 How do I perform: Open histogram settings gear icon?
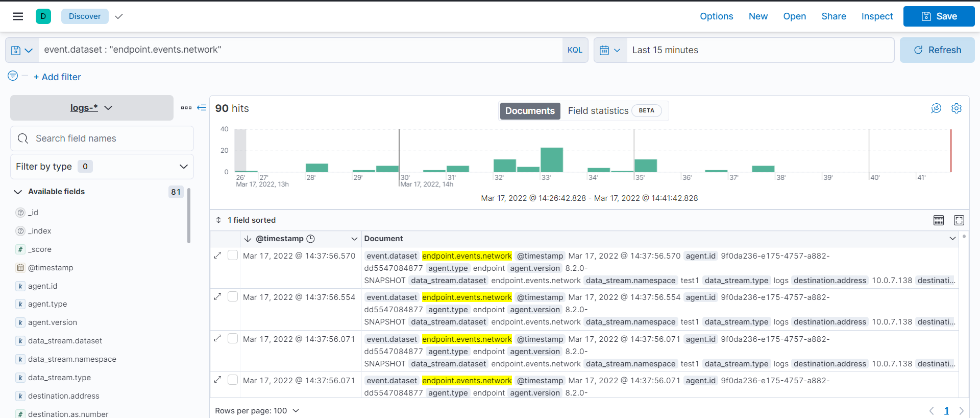[x=957, y=108]
